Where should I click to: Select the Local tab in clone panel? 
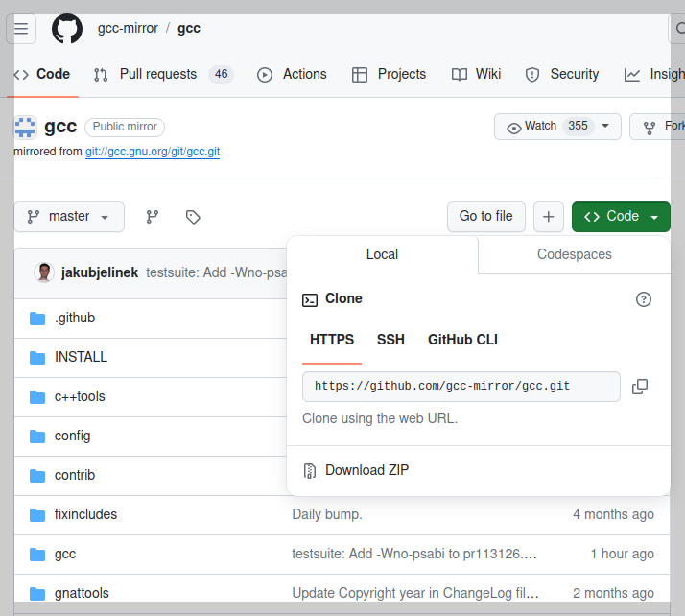pyautogui.click(x=382, y=254)
